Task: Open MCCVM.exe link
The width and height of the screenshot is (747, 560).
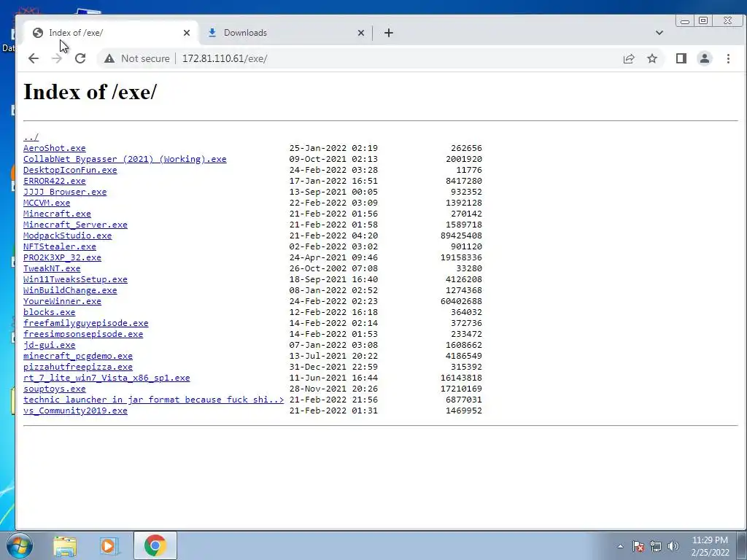Action: 47,203
